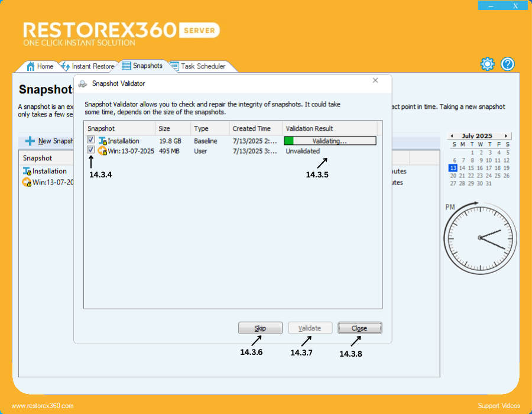Click the Baseline type cell
Screen dimensions: 532x414
click(206, 141)
